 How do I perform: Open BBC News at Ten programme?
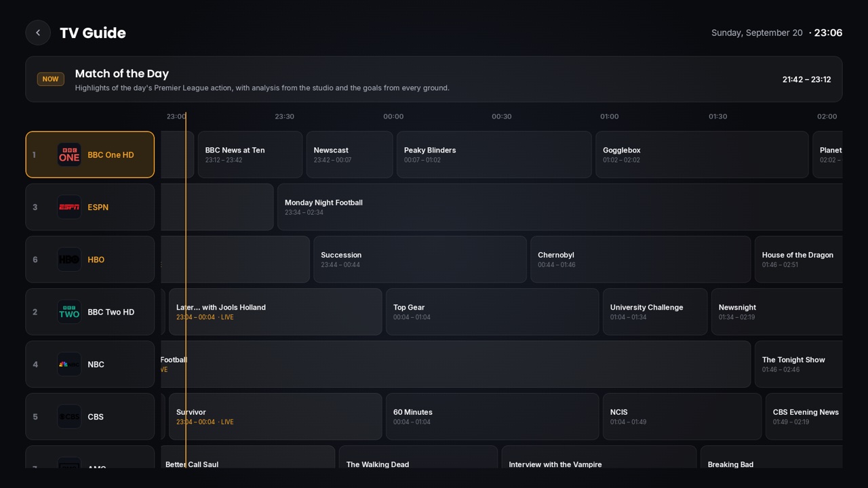(250, 155)
